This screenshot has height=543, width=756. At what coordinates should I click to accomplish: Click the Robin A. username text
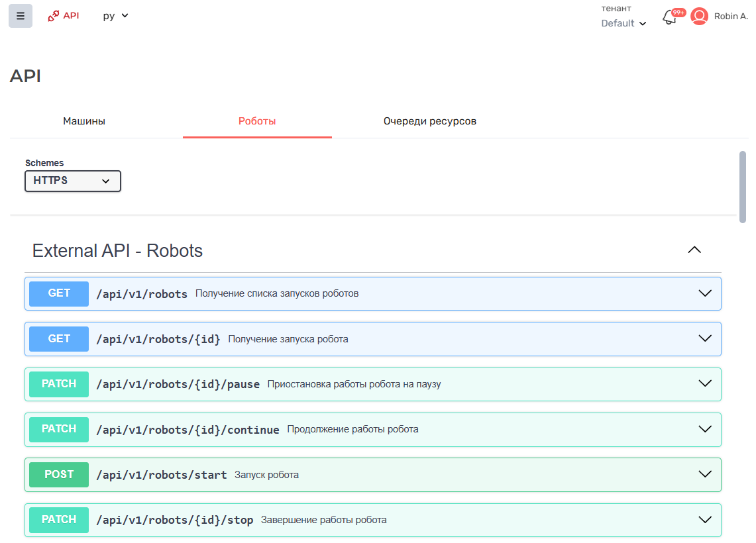[731, 17]
